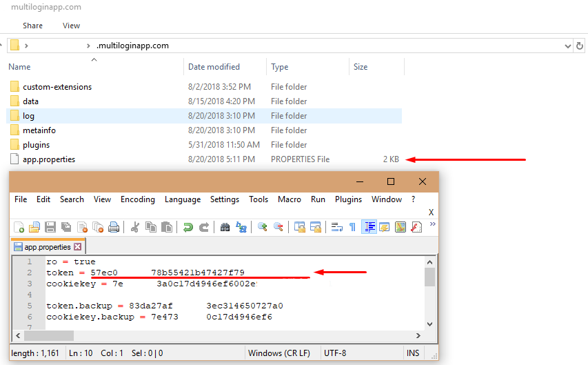
Task: Click the Document Map icon
Action: 401,227
